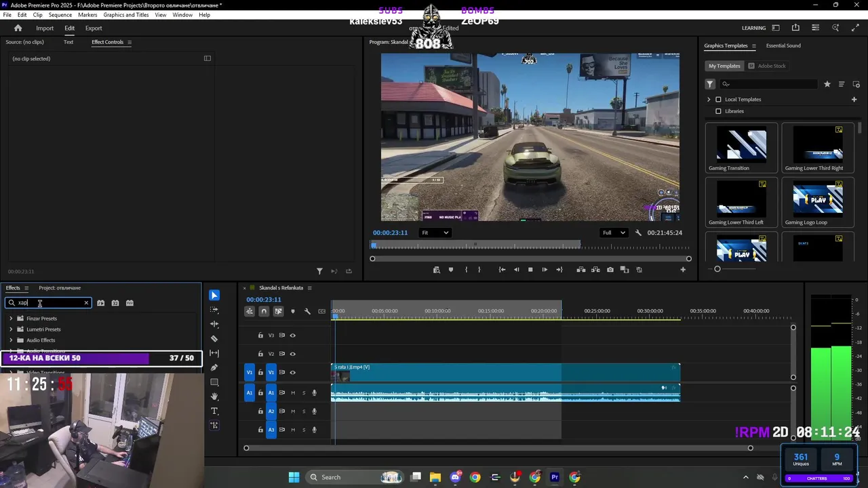The width and height of the screenshot is (868, 488).
Task: Toggle V1 track visibility eye
Action: point(293,372)
